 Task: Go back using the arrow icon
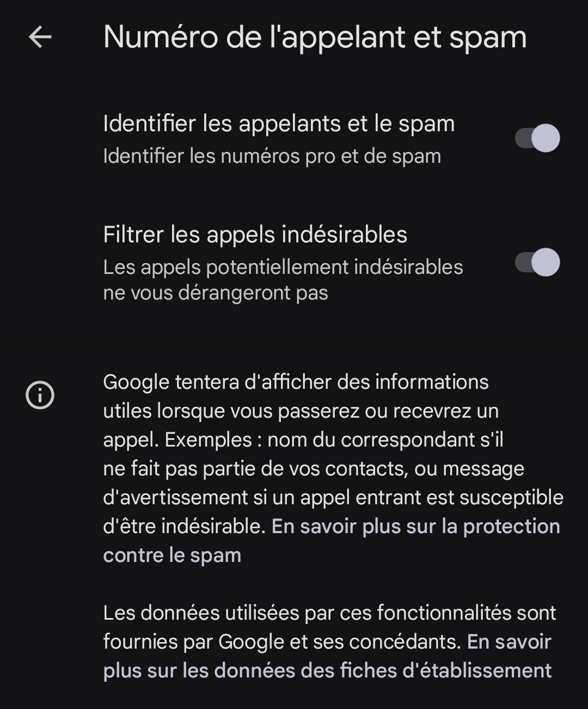click(x=40, y=37)
